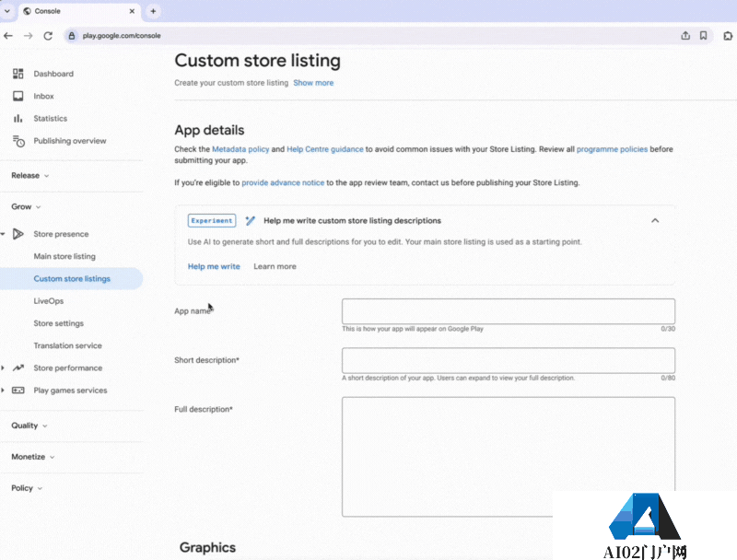Expand the Monetize section in sidebar
Image resolution: width=737 pixels, height=560 pixels.
[32, 457]
